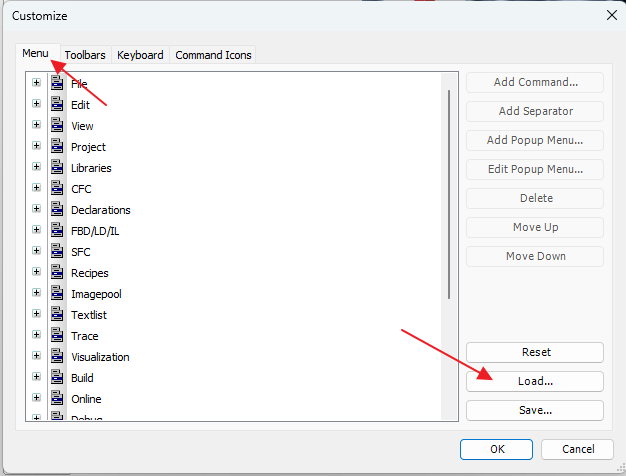Click the Declarations menu icon
The width and height of the screenshot is (626, 476).
(57, 209)
